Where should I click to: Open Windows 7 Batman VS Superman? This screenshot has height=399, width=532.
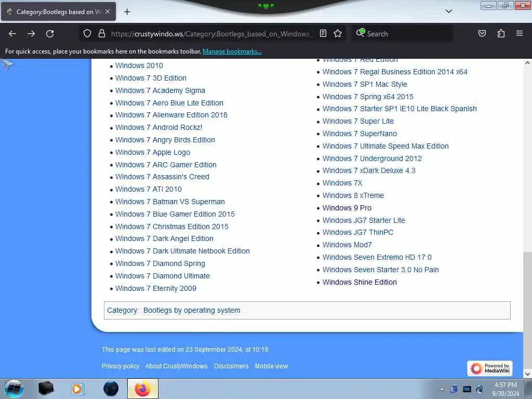[x=170, y=202]
